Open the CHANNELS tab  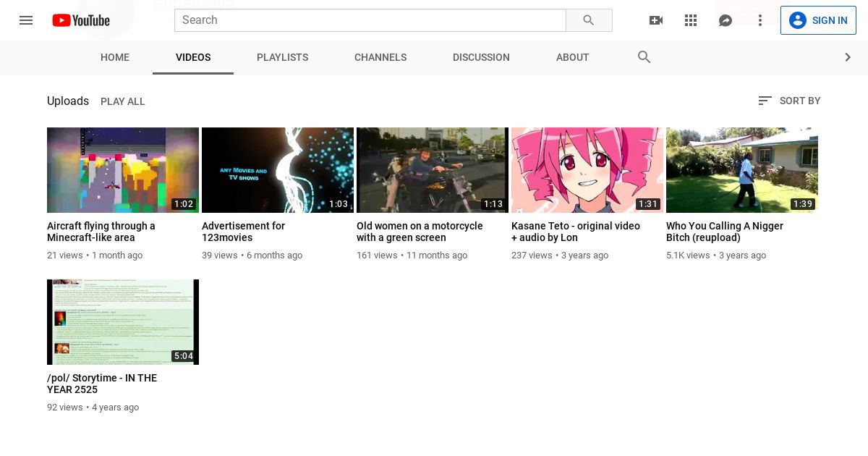pyautogui.click(x=380, y=57)
